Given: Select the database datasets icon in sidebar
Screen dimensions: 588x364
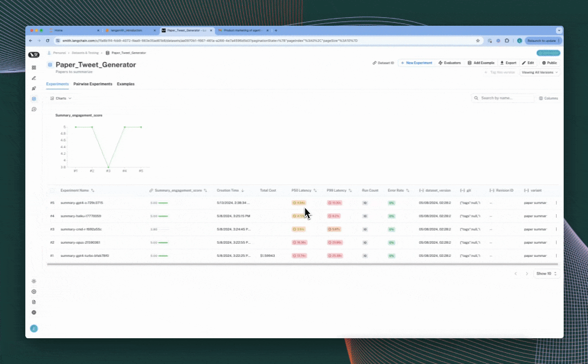Looking at the screenshot, I should 34,99.
